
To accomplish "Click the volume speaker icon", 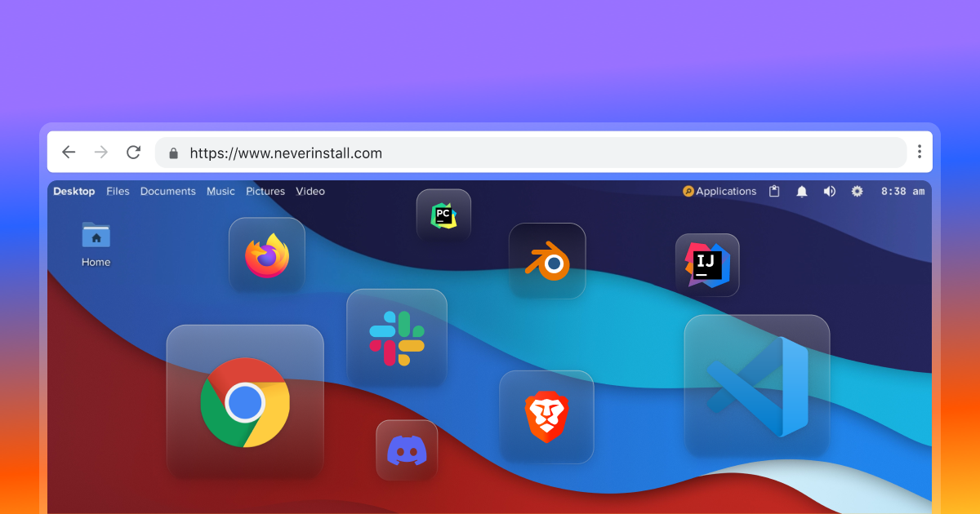I will pyautogui.click(x=829, y=191).
